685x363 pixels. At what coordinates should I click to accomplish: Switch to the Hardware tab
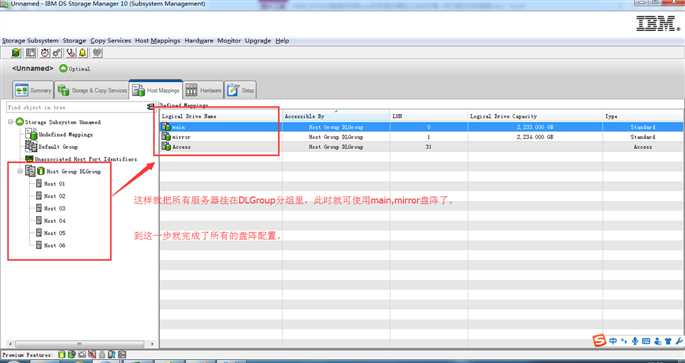pos(203,90)
